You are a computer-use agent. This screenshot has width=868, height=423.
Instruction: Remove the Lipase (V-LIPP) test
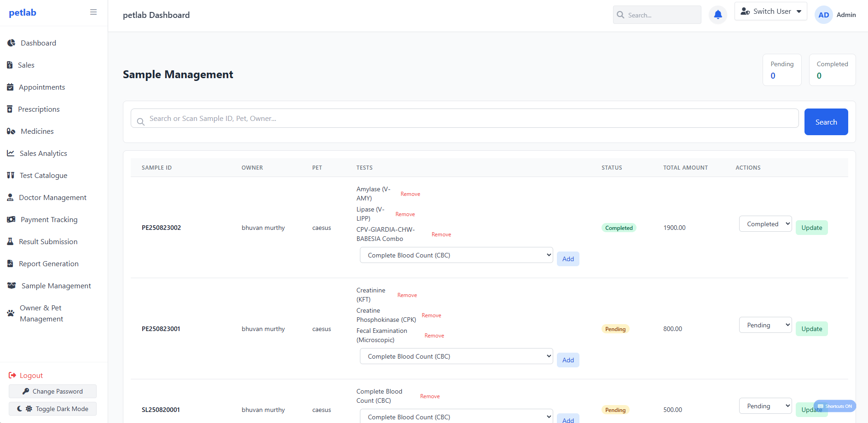click(x=405, y=214)
